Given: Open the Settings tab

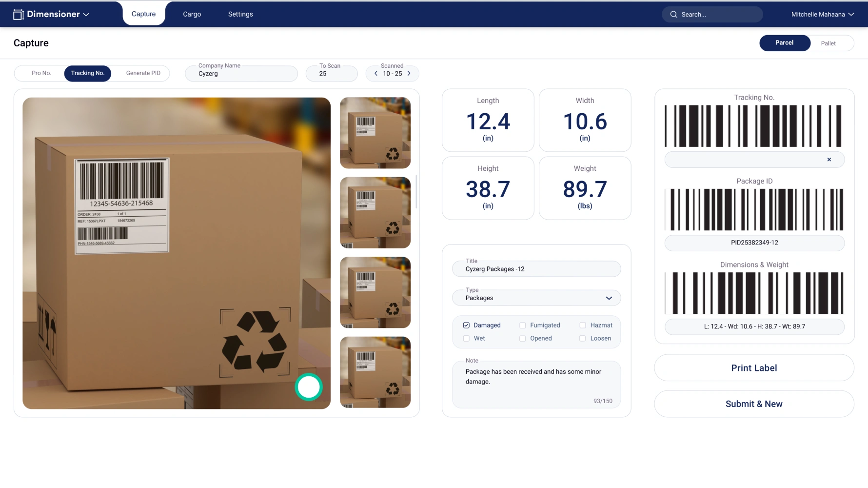Looking at the screenshot, I should click(x=240, y=15).
